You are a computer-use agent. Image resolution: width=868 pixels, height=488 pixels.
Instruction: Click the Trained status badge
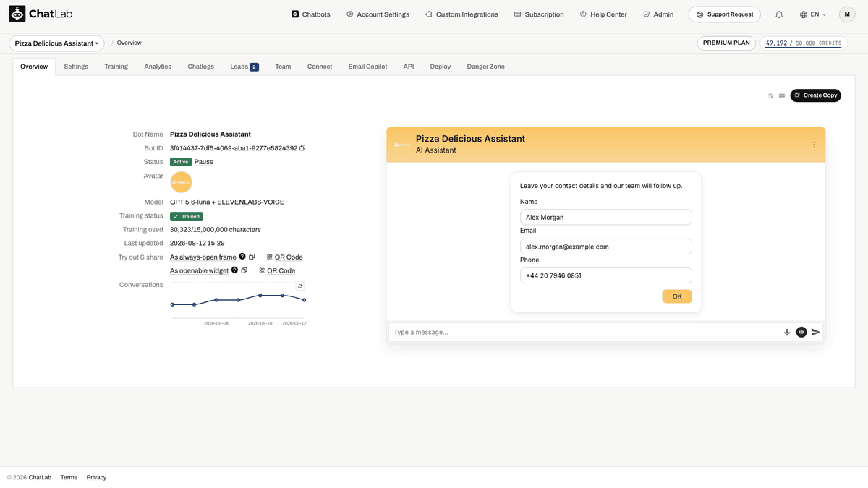pyautogui.click(x=187, y=216)
